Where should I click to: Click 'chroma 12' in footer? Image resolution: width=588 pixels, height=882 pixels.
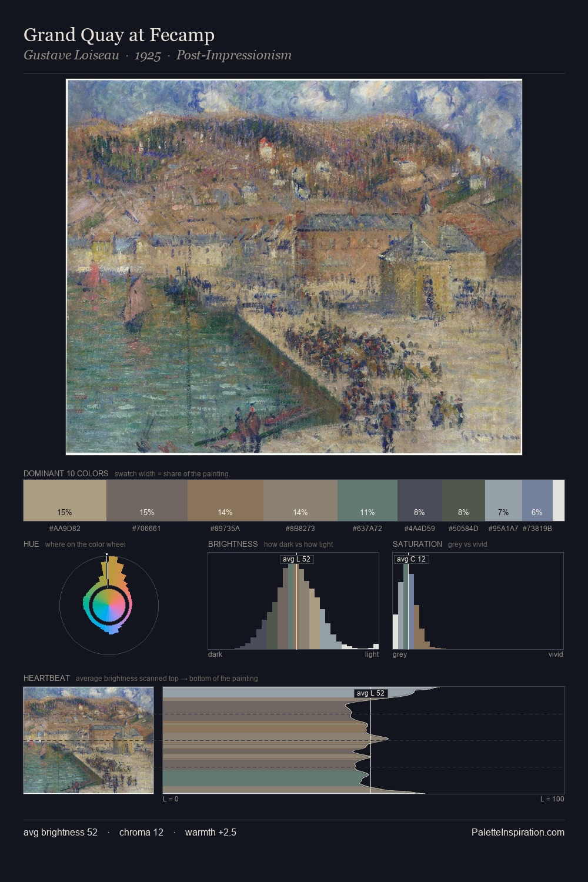(x=141, y=832)
